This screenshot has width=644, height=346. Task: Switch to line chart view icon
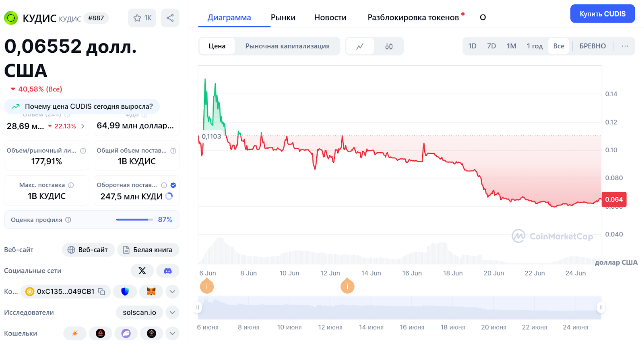pyautogui.click(x=360, y=46)
